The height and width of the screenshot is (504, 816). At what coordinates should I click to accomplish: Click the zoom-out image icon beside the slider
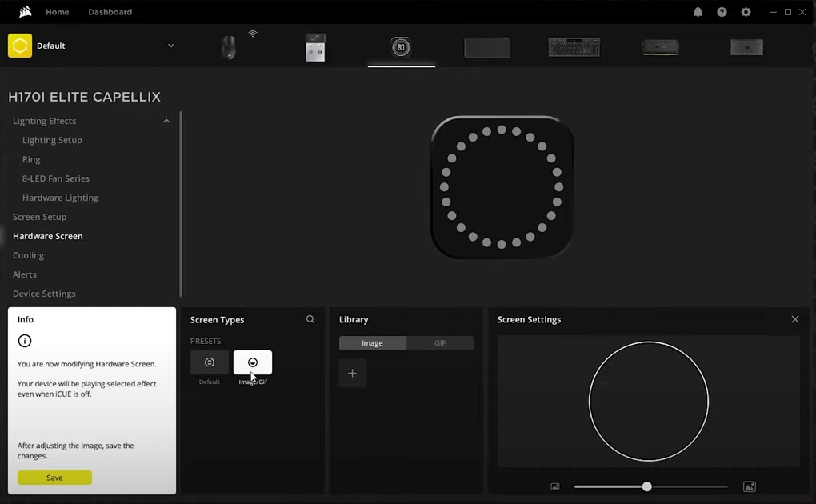coord(555,486)
